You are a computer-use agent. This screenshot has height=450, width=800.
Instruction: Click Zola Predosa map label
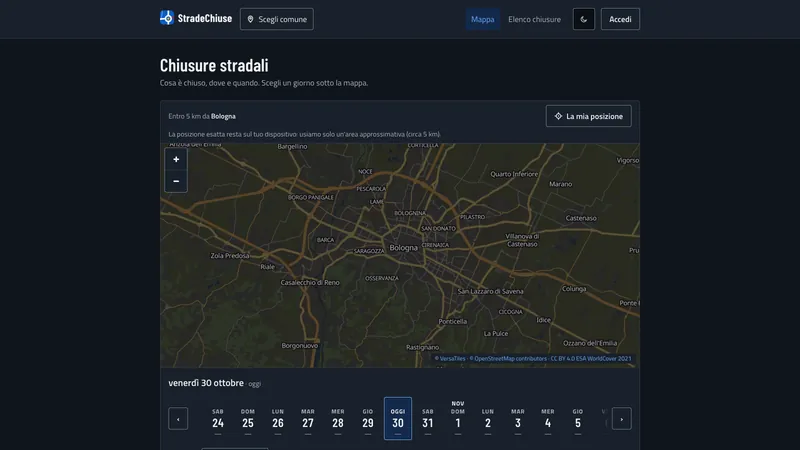230,256
